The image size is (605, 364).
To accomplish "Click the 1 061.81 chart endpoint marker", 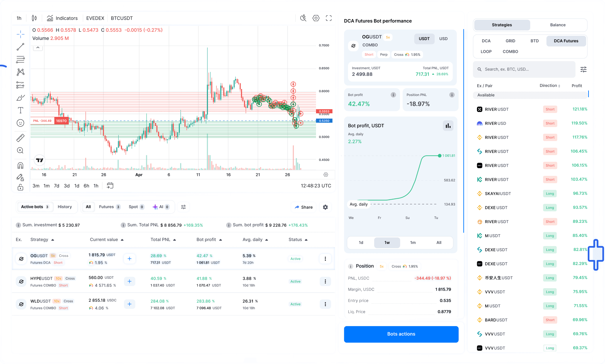I will coord(440,156).
